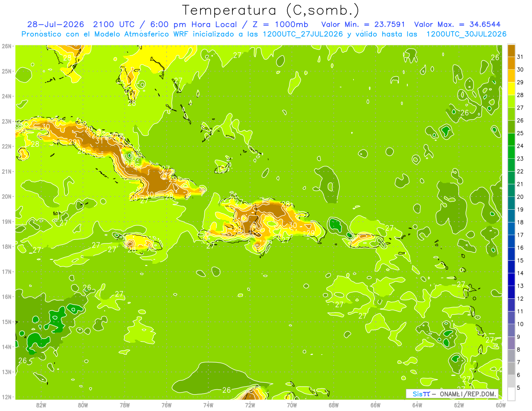The height and width of the screenshot is (411, 532).
Task: Click the 78W longitude axis label
Action: [125, 404]
